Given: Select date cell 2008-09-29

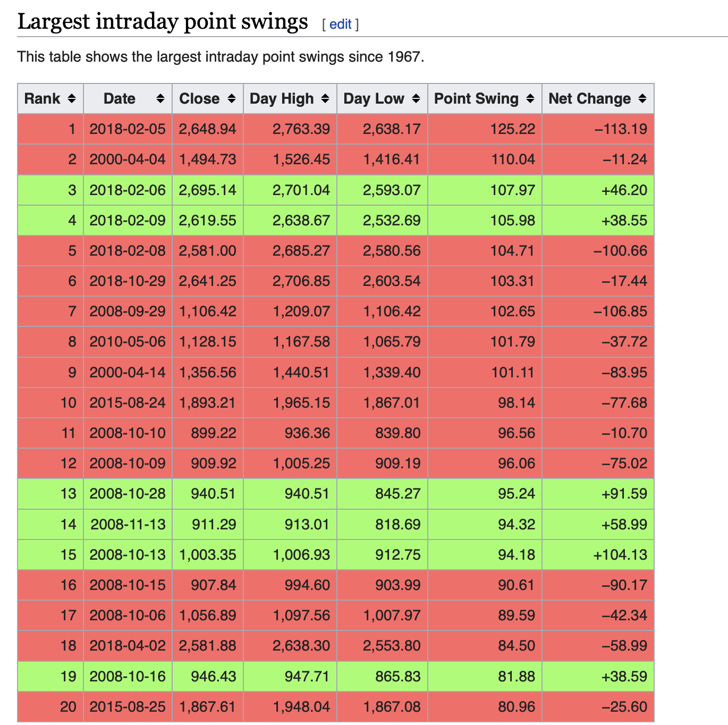Looking at the screenshot, I should pyautogui.click(x=128, y=311).
